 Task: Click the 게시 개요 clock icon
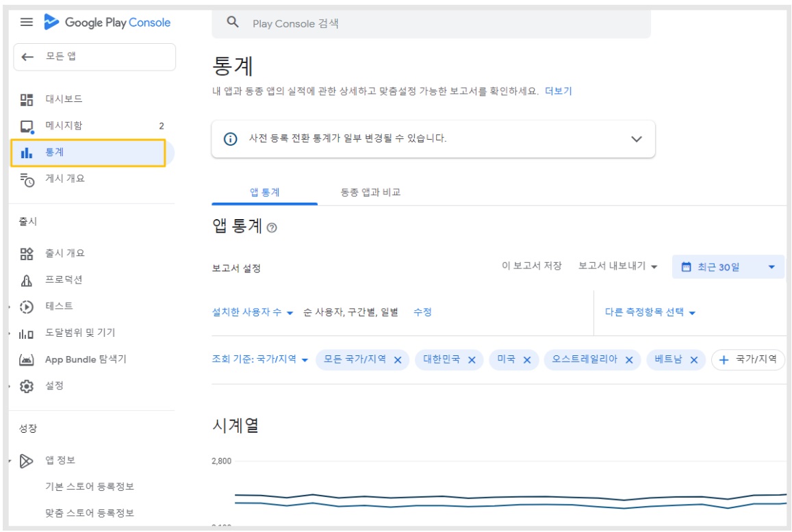pyautogui.click(x=27, y=179)
